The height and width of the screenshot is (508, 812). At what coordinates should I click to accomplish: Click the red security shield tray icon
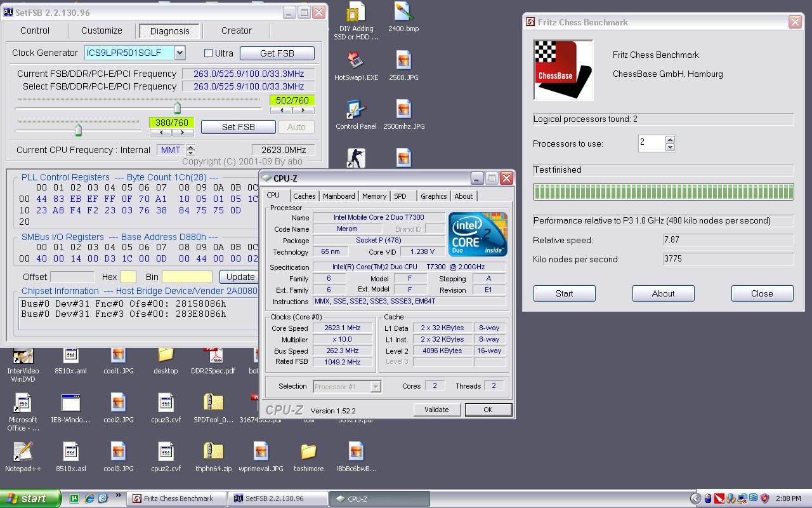click(765, 498)
